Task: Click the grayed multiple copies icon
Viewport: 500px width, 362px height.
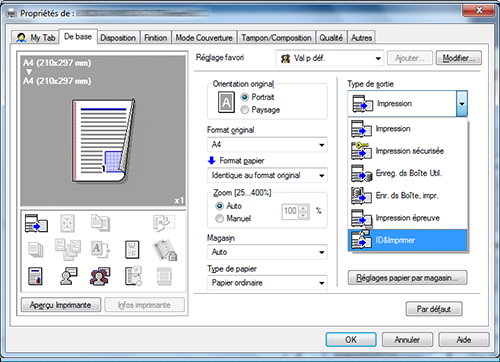Action: [100, 223]
